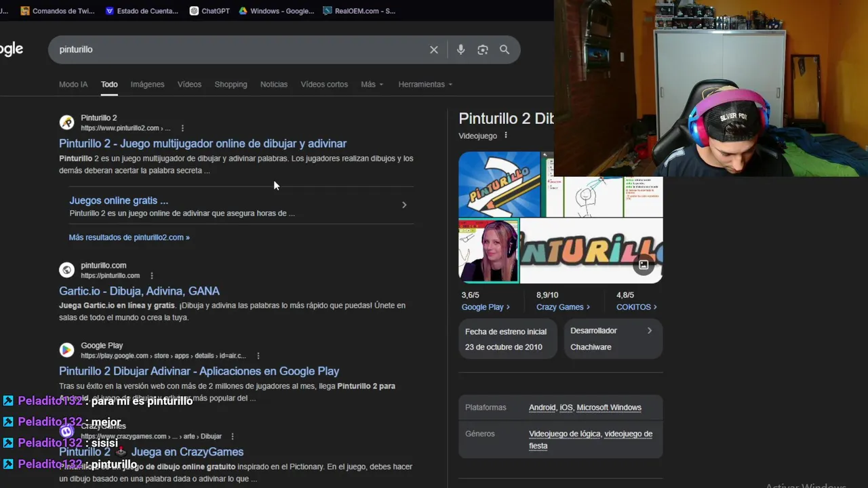868x488 pixels.
Task: Open Google Lens image search icon
Action: click(x=483, y=49)
